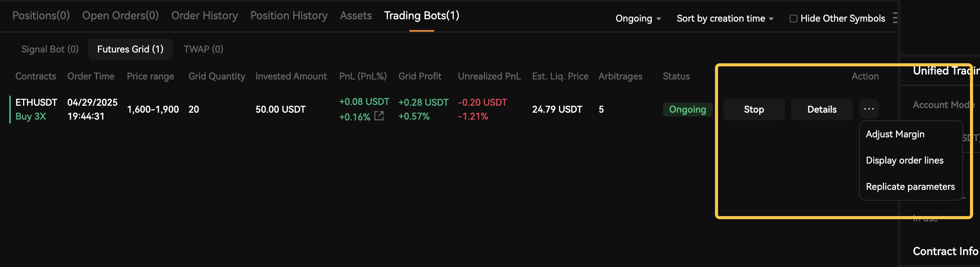Open the PnL share icon
This screenshot has width=980, height=267.
(379, 116)
